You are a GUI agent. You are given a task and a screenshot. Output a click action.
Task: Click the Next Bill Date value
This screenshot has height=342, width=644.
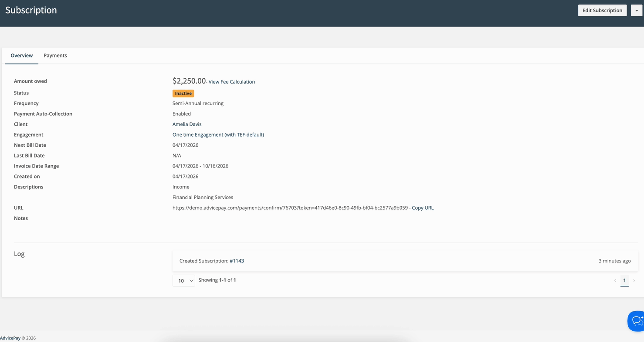185,145
